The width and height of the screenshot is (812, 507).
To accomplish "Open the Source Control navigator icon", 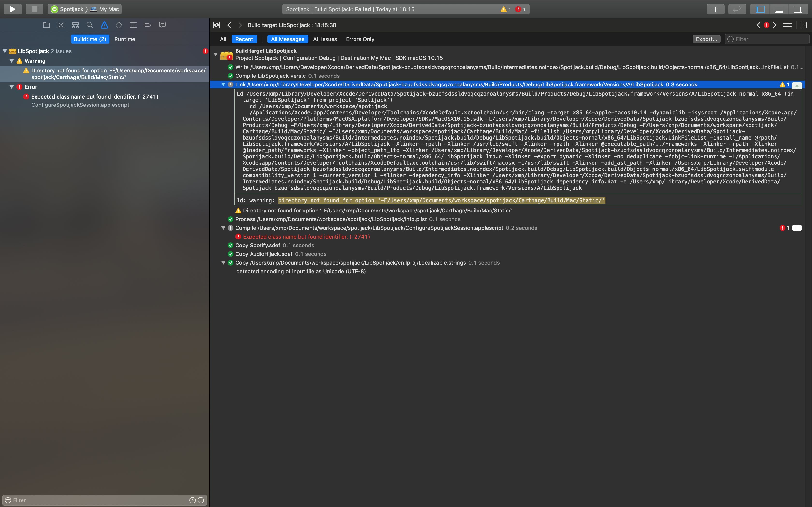I will tap(61, 25).
